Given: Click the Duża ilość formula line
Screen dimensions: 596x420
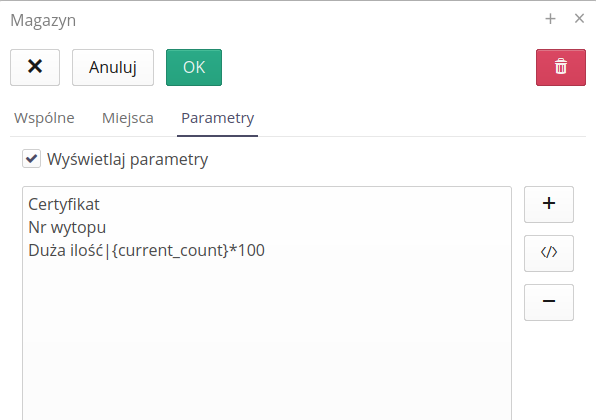Looking at the screenshot, I should [146, 250].
